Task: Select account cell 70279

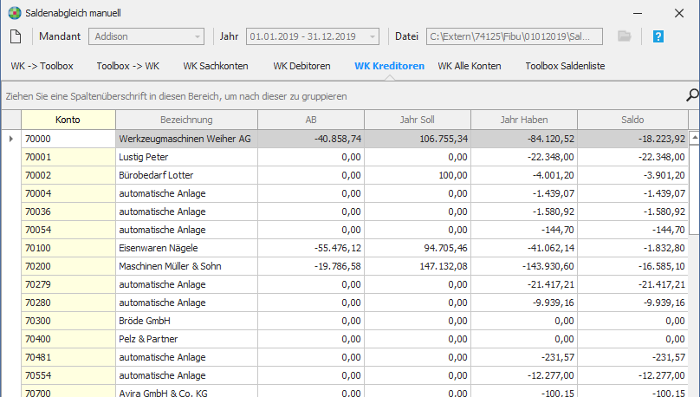Action: (x=68, y=284)
